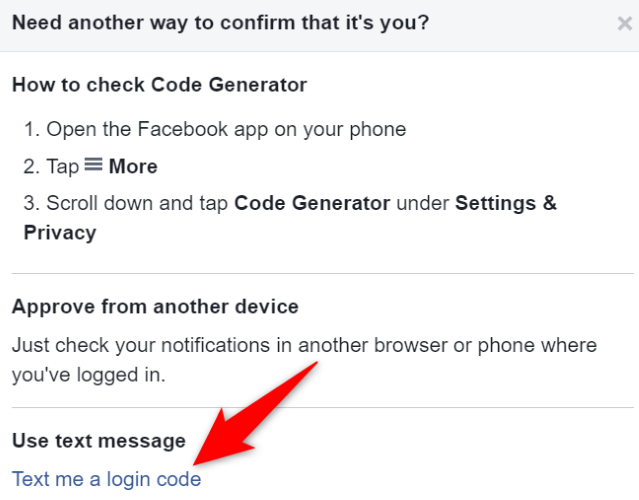Click bold "Code Generator" text in step 3
This screenshot has width=639, height=500.
click(312, 203)
